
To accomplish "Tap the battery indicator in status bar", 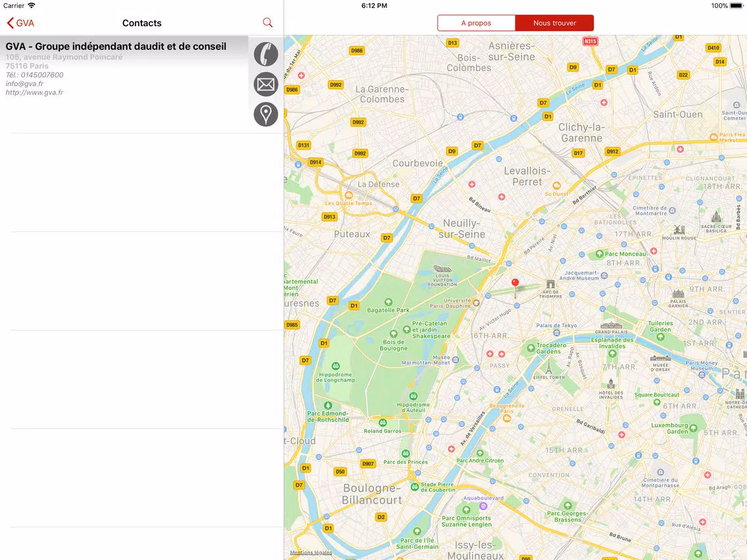I will point(736,6).
